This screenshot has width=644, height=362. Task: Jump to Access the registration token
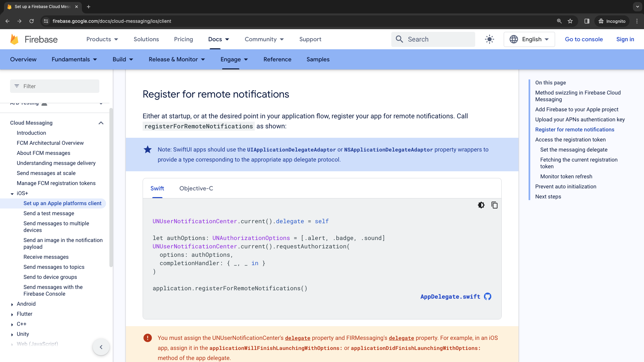pos(571,140)
